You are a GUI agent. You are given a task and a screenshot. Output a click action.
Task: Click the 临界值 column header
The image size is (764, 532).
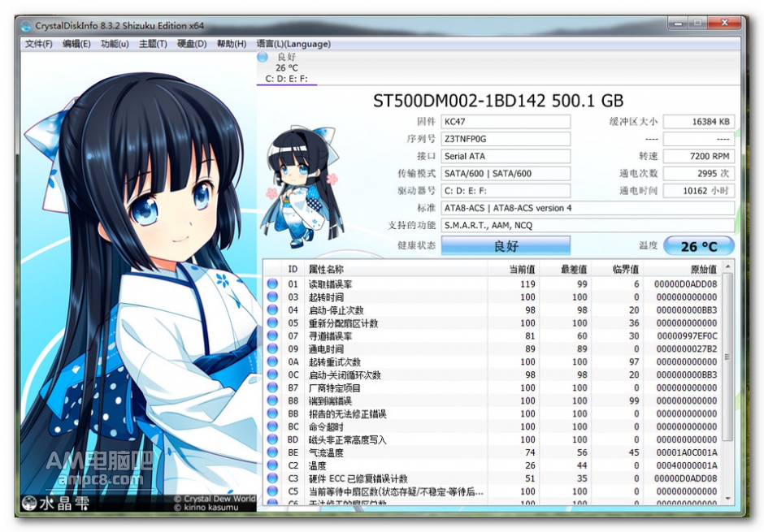[618, 269]
